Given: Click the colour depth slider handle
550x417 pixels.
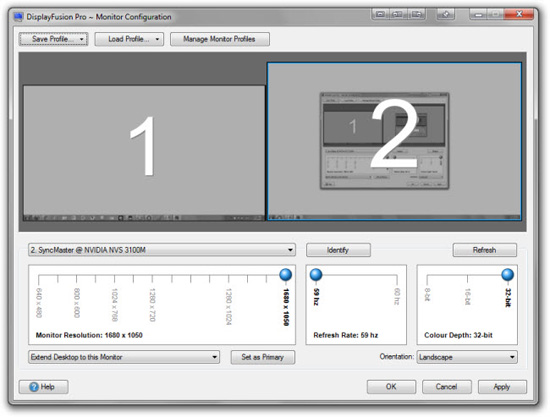Looking at the screenshot, I should [x=507, y=275].
